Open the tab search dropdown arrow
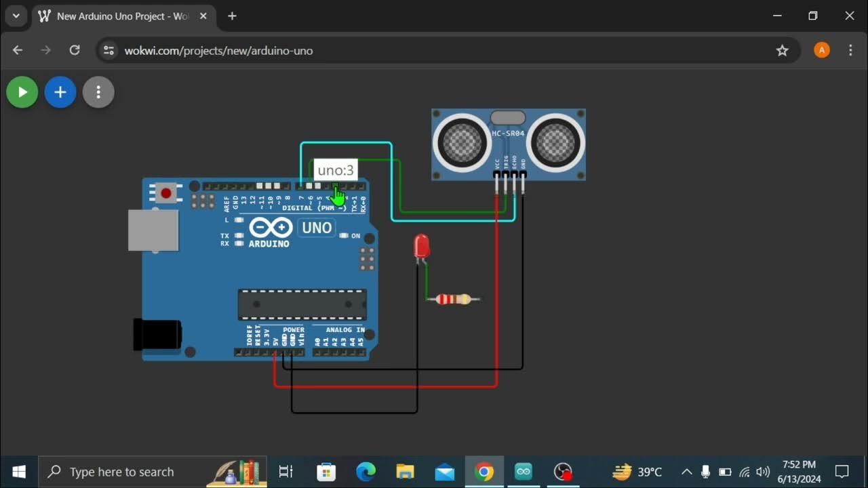This screenshot has width=868, height=488. tap(16, 16)
